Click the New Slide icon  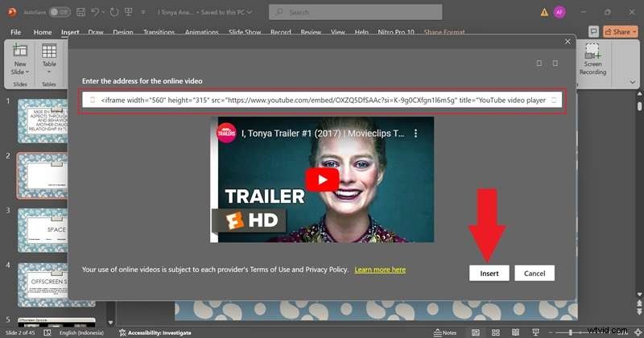(x=19, y=50)
